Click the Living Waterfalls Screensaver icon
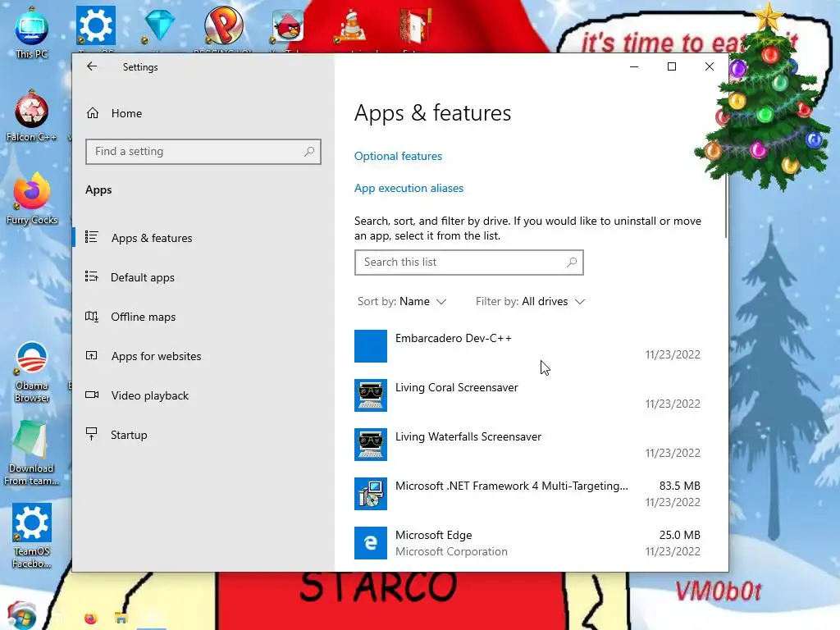Screen dimensions: 840x630 tap(371, 445)
